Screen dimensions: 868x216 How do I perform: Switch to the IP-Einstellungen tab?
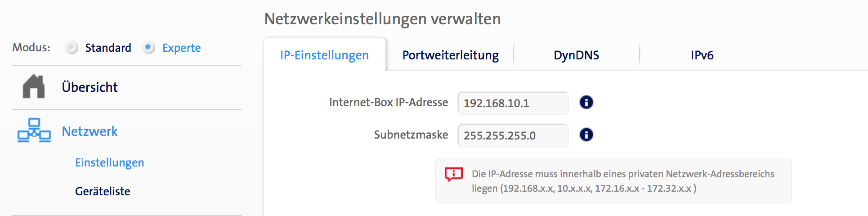point(324,55)
